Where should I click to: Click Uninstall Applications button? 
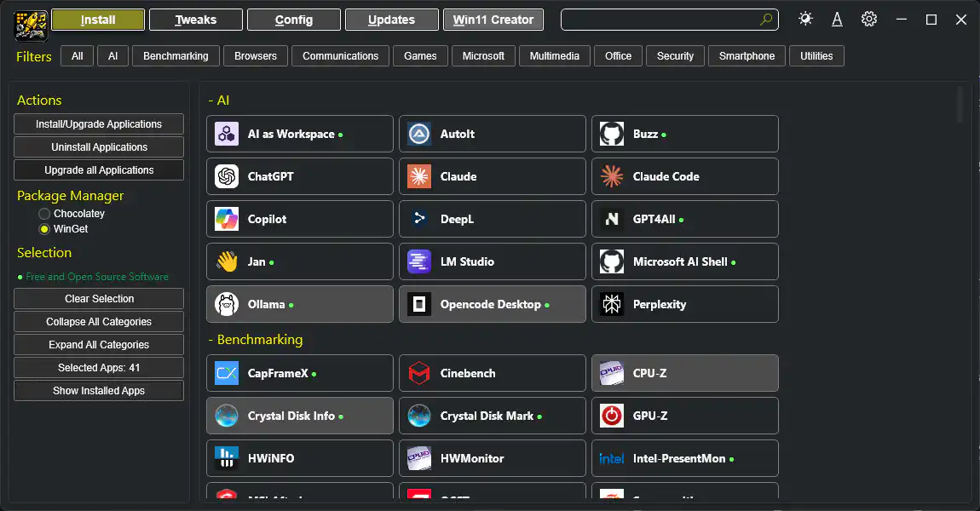click(99, 146)
